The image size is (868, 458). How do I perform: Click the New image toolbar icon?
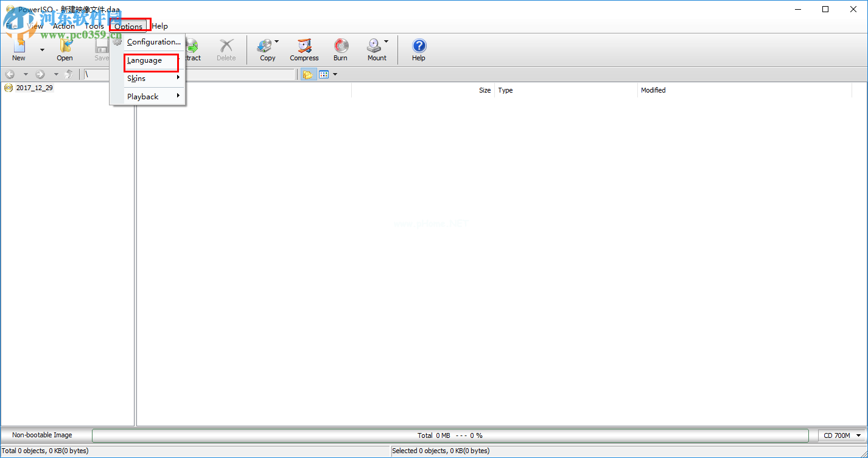19,46
